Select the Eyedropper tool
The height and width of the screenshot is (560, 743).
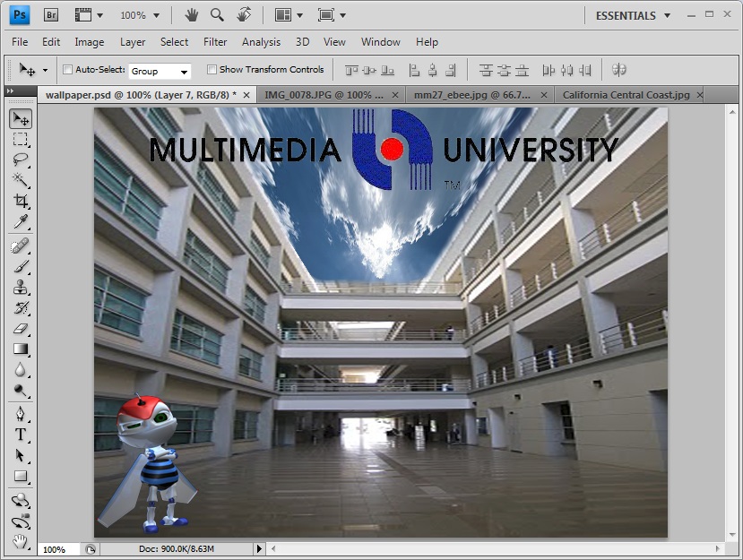coord(21,221)
